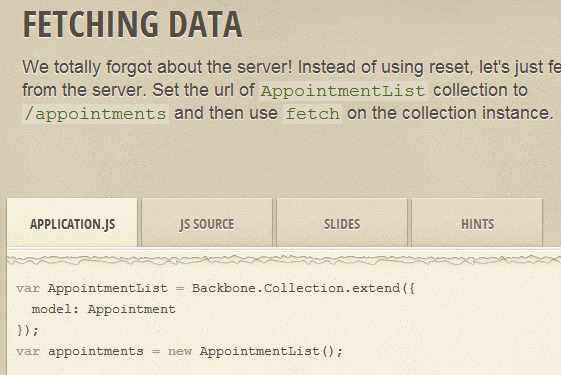Open the JS SOURCE tab
The width and height of the screenshot is (561, 375).
[x=207, y=223]
